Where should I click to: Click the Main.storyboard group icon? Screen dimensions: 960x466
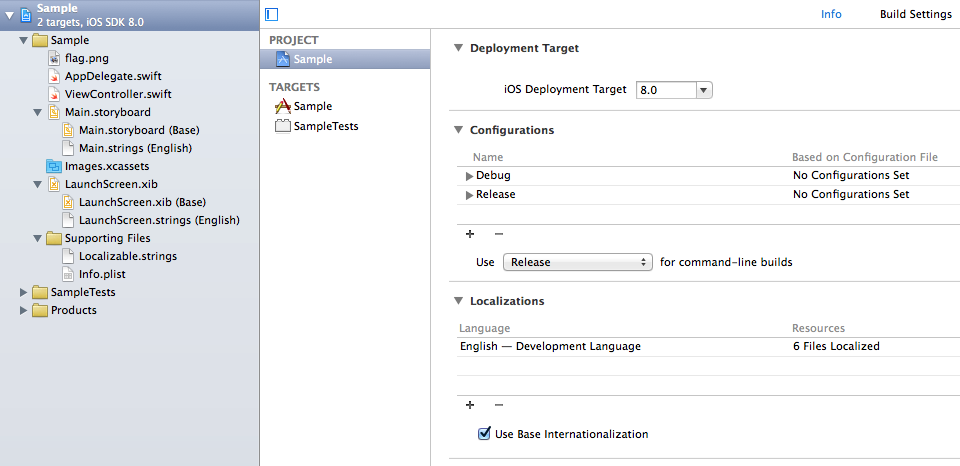(x=54, y=113)
